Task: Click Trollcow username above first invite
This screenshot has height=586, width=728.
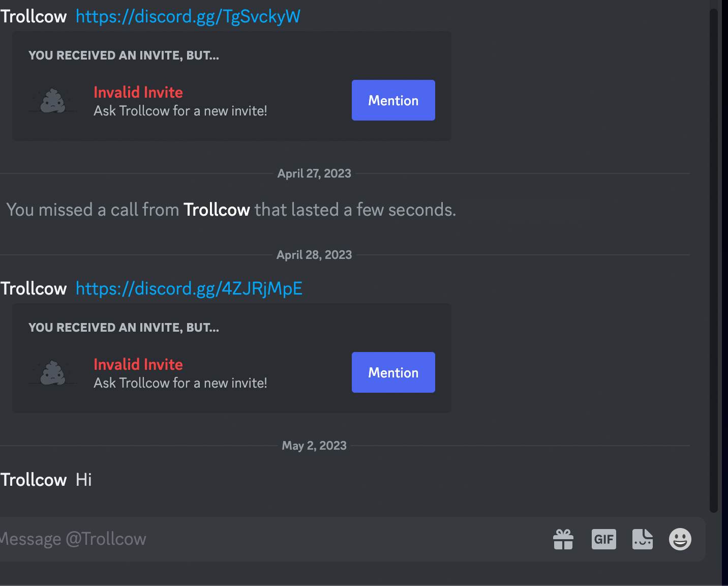Action: pyautogui.click(x=34, y=17)
